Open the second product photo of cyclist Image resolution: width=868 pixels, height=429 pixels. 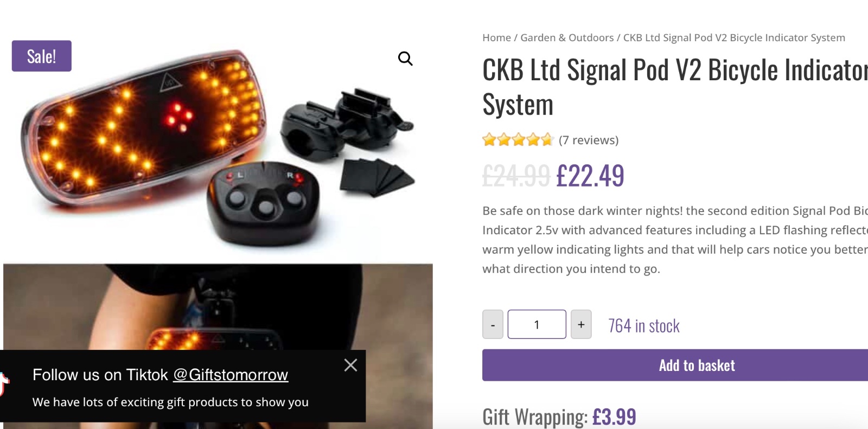218,307
